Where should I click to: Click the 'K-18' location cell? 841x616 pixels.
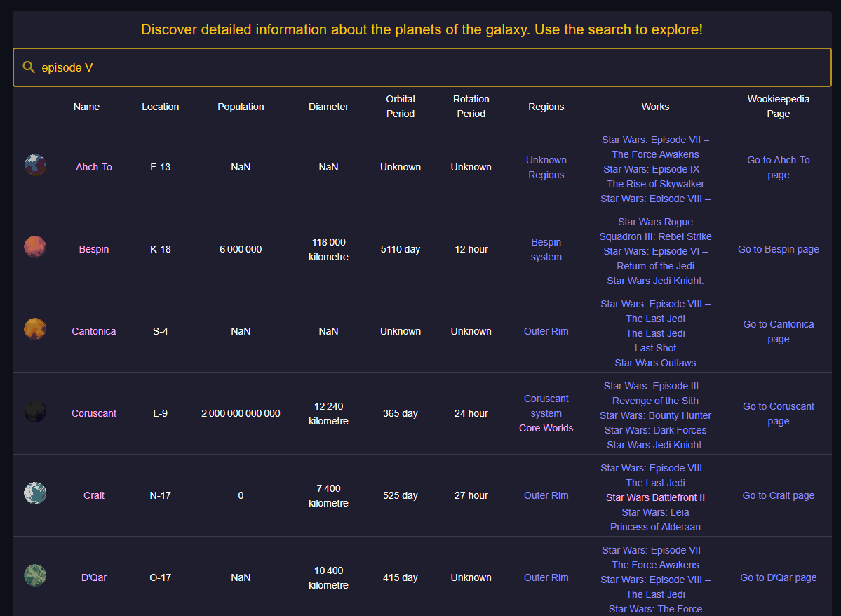tap(161, 249)
